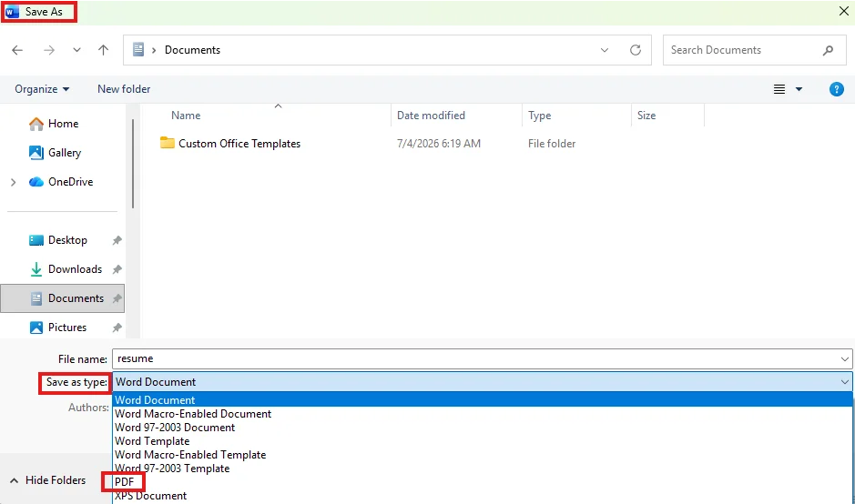
Task: Select PDF as the file type
Action: pyautogui.click(x=482, y=481)
